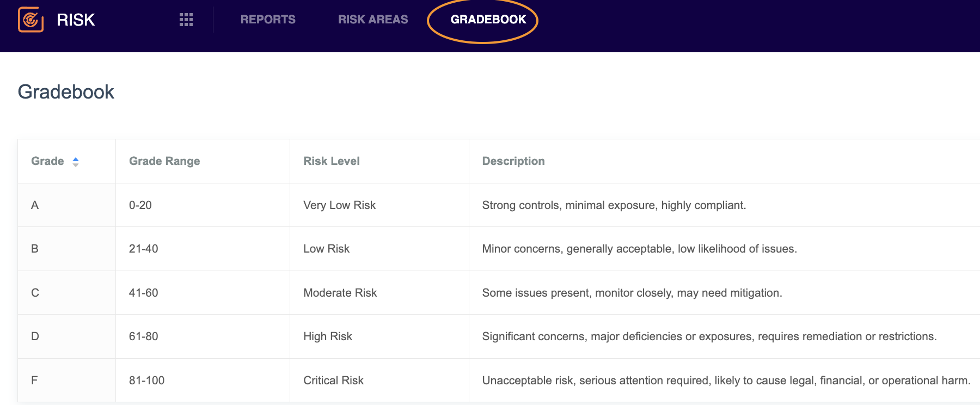Click the orange RISK logo icon
The image size is (980, 405).
tap(31, 20)
